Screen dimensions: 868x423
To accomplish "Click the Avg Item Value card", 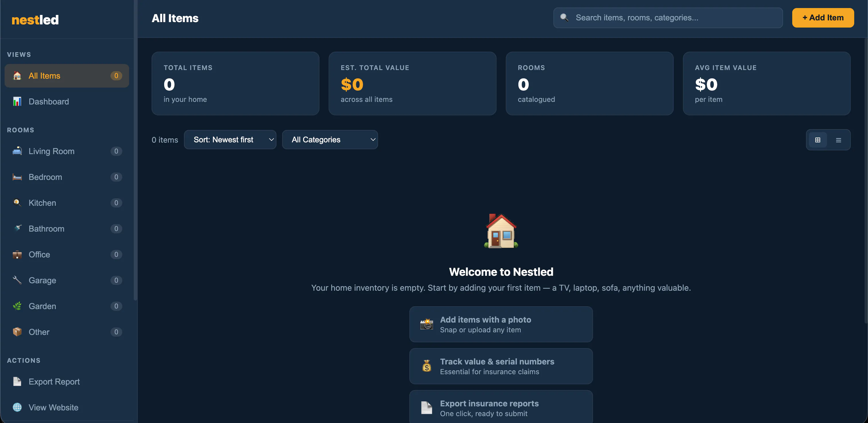I will tap(767, 84).
